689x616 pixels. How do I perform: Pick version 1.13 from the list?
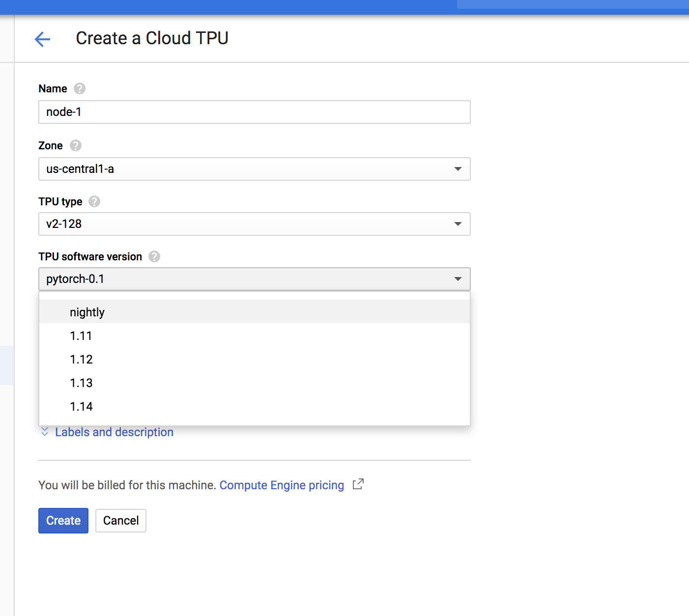pyautogui.click(x=255, y=383)
